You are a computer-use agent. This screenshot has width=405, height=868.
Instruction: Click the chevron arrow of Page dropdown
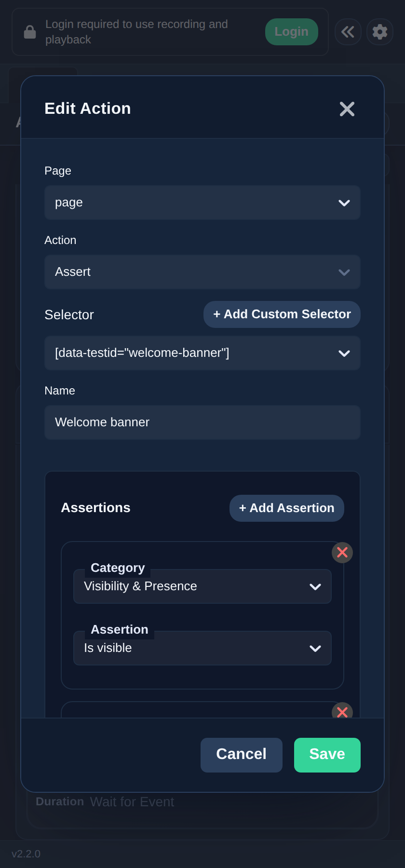(x=344, y=203)
